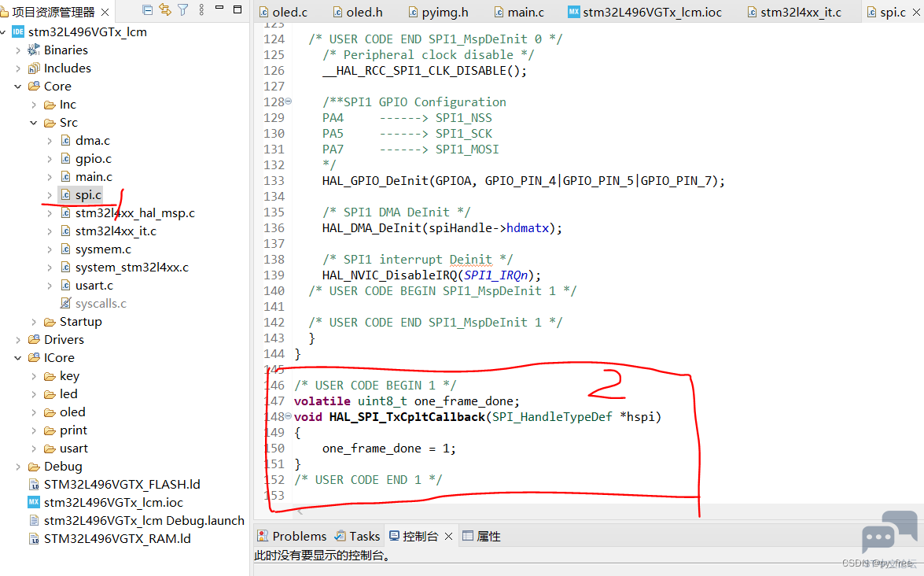Image resolution: width=924 pixels, height=576 pixels.
Task: Expand the Drivers folder
Action: point(17,340)
